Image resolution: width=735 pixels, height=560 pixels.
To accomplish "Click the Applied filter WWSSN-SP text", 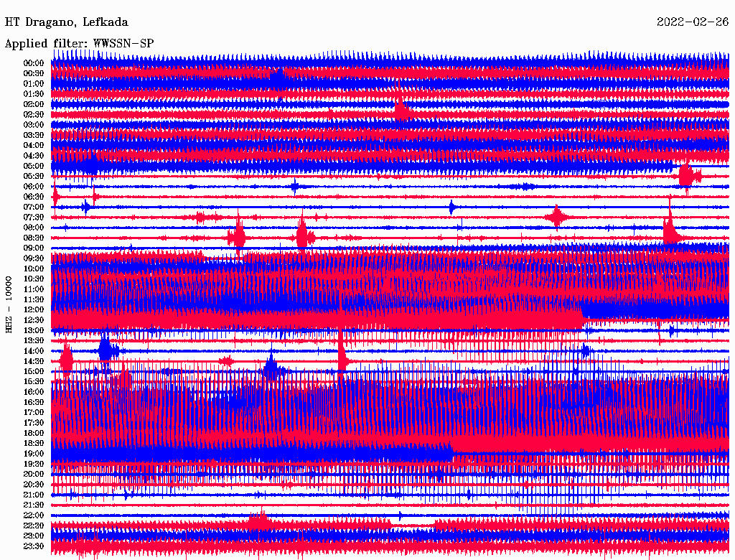I will click(79, 44).
